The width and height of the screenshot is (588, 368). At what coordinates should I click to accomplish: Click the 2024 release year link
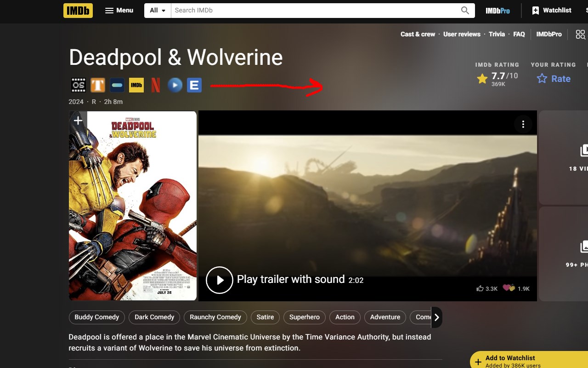tap(76, 102)
